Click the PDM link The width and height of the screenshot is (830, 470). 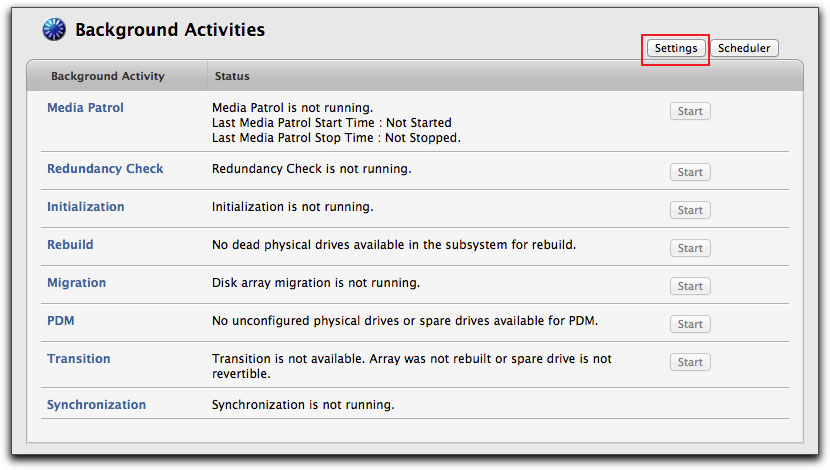(x=61, y=321)
